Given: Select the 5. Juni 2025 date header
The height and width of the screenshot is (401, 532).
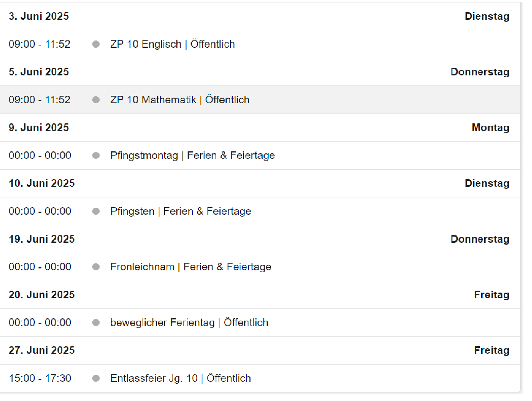Looking at the screenshot, I should coord(39,72).
